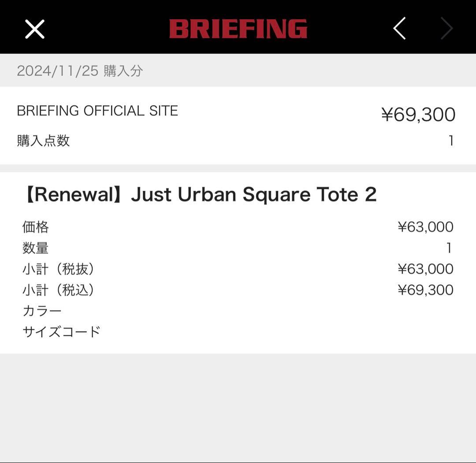Switch to the previous purchase page

pos(399,28)
